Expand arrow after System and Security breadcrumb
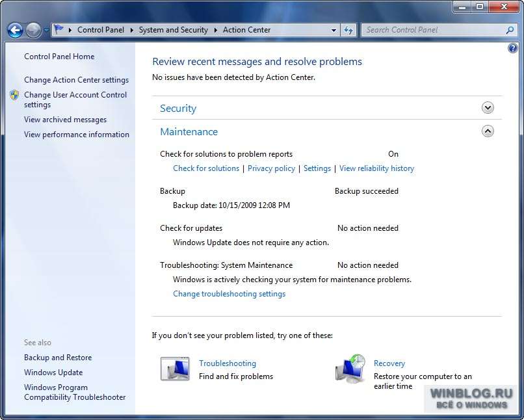This screenshot has width=524, height=420. 216,30
